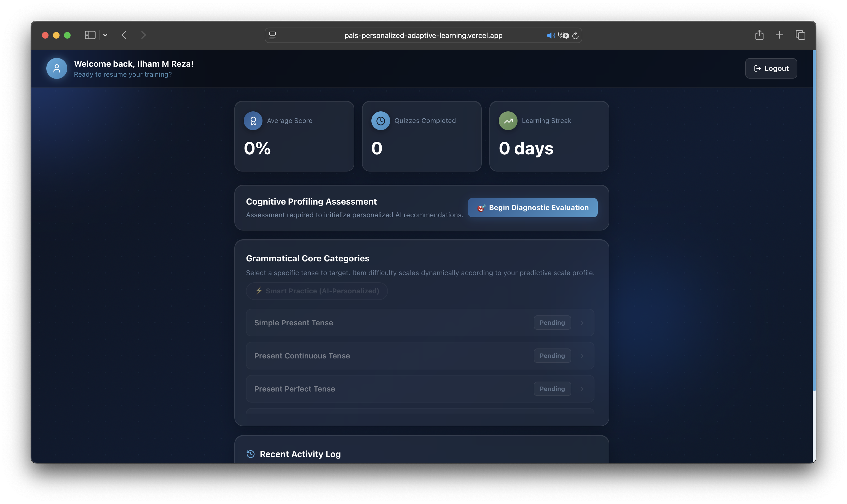Click Welcome back, Ilham M Reza! text

pyautogui.click(x=133, y=64)
